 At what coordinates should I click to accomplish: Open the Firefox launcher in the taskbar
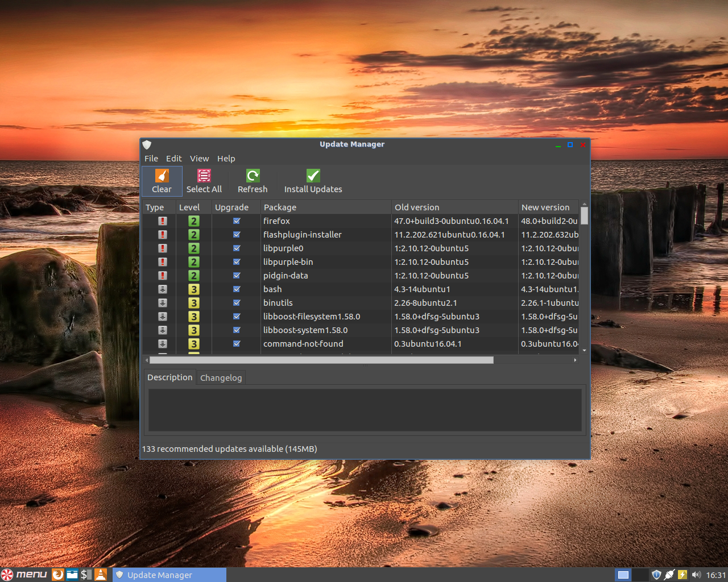(58, 575)
